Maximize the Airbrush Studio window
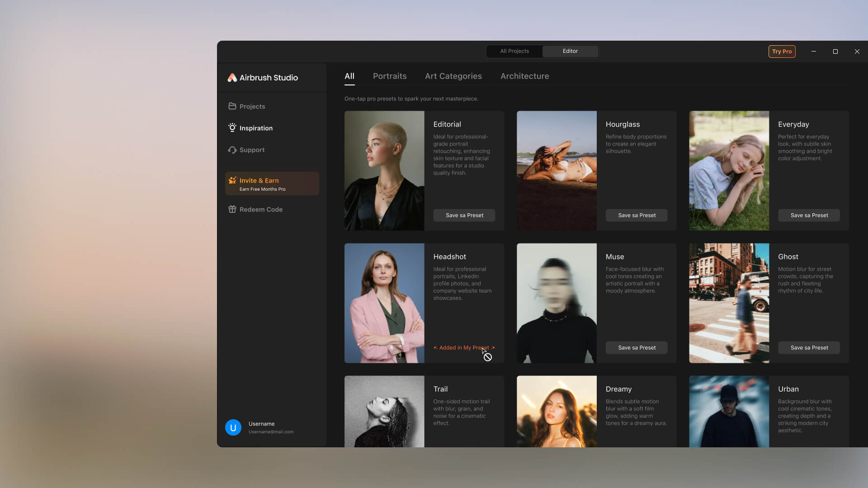 point(835,52)
